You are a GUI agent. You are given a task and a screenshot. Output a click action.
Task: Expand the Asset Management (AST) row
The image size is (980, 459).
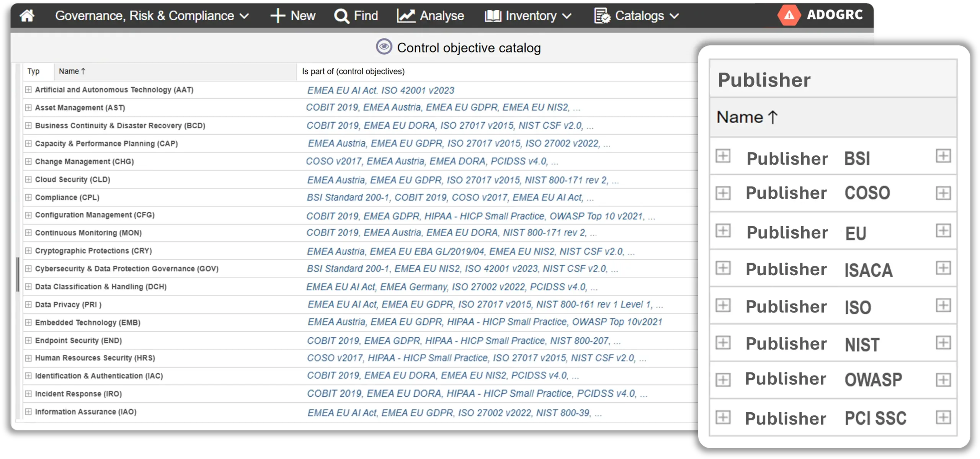[28, 108]
